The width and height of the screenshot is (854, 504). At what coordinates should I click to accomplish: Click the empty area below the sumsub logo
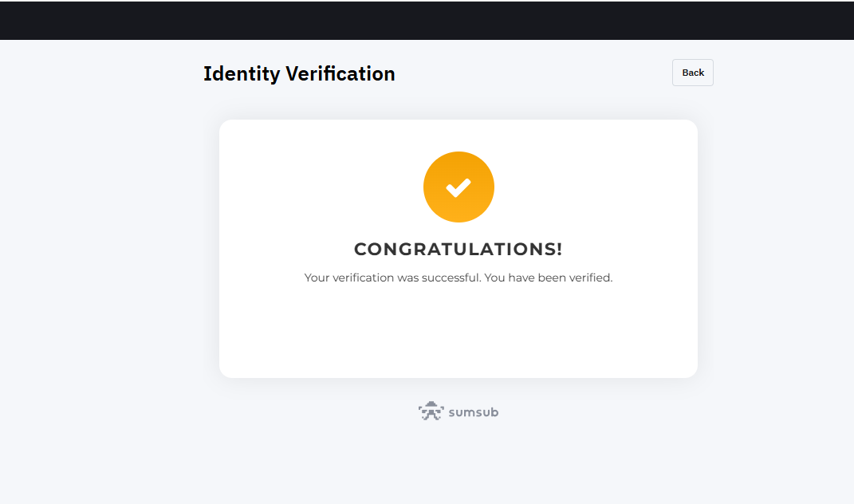(x=458, y=463)
